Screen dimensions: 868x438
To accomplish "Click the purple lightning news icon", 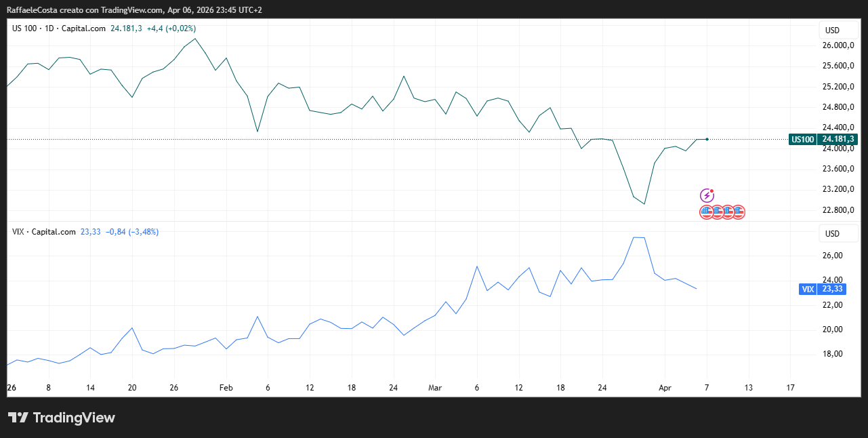I will (707, 195).
